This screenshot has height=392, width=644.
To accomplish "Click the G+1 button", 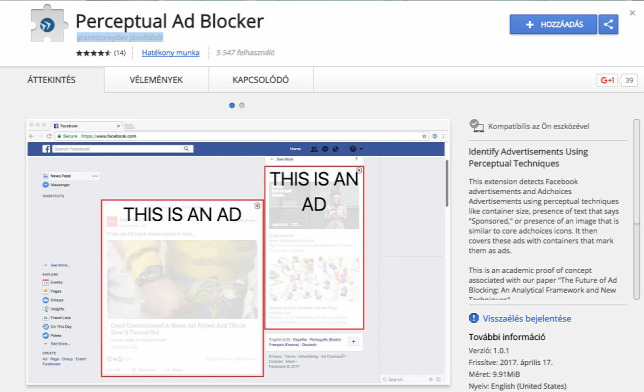I will coord(607,80).
